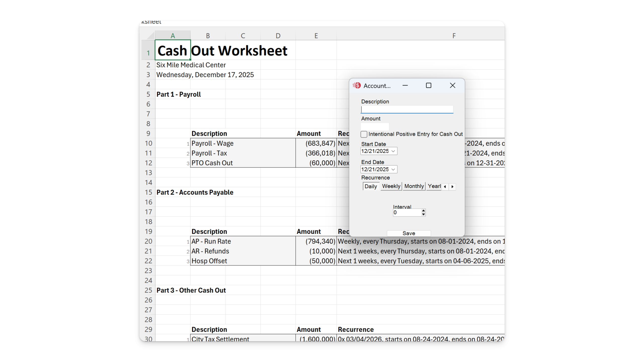
Task: Maximize the Account dialog window
Action: coord(428,86)
